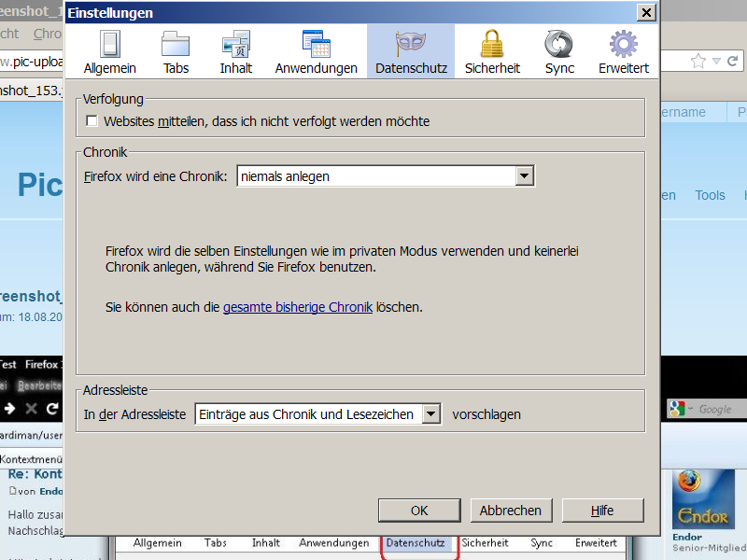747x560 pixels.
Task: Open the Erweitert gear pane
Action: click(624, 52)
